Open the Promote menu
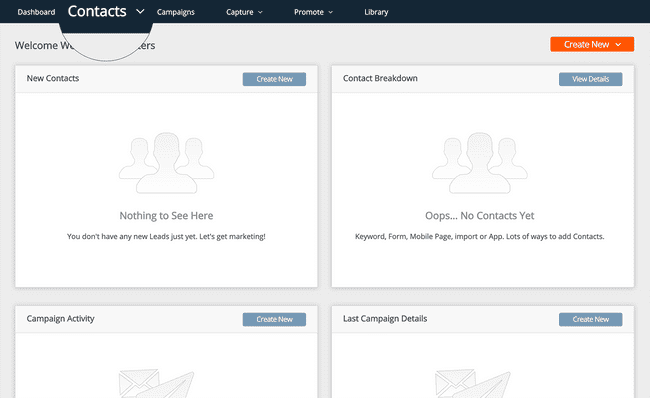The image size is (650, 398). (x=309, y=12)
